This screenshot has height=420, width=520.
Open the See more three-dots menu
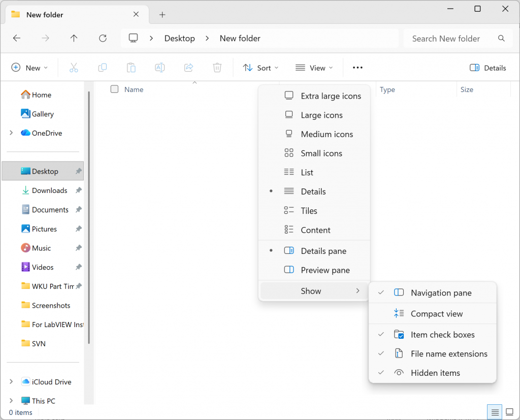pos(357,68)
